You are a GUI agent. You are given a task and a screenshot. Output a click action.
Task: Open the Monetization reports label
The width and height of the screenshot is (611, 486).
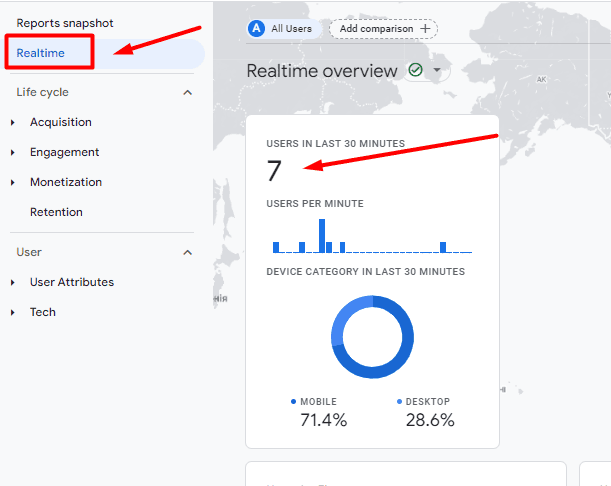point(66,182)
